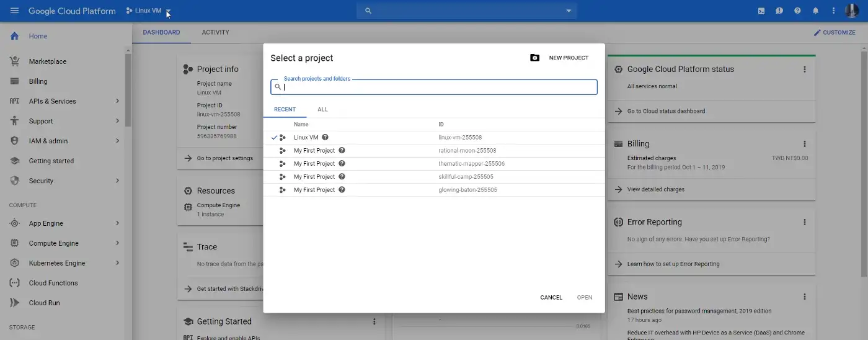Open the Getting Started card three-dot menu

click(x=374, y=321)
